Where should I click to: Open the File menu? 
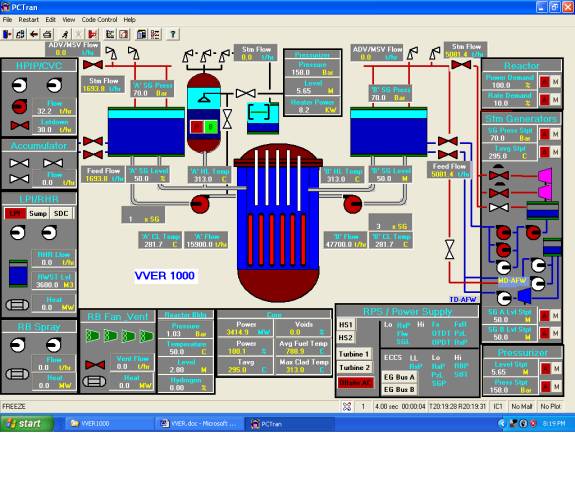point(7,19)
